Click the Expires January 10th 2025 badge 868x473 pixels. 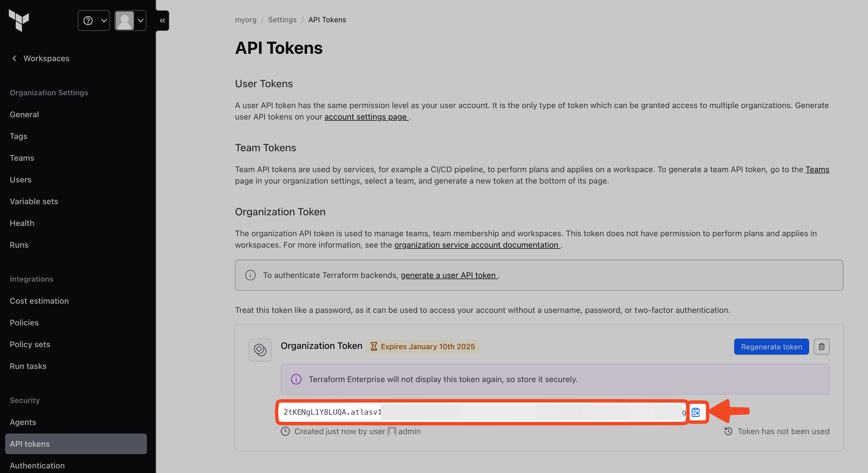tap(422, 347)
